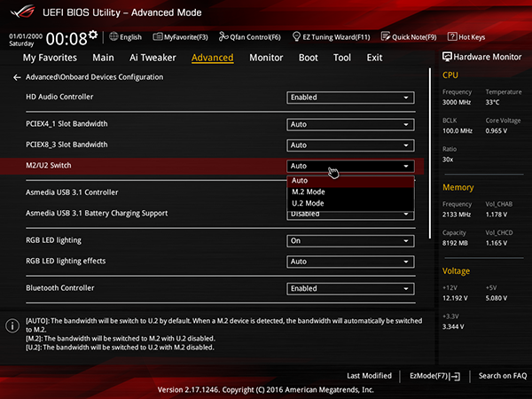The height and width of the screenshot is (399, 532).
Task: Click the 00:08 clock display
Action: click(66, 39)
